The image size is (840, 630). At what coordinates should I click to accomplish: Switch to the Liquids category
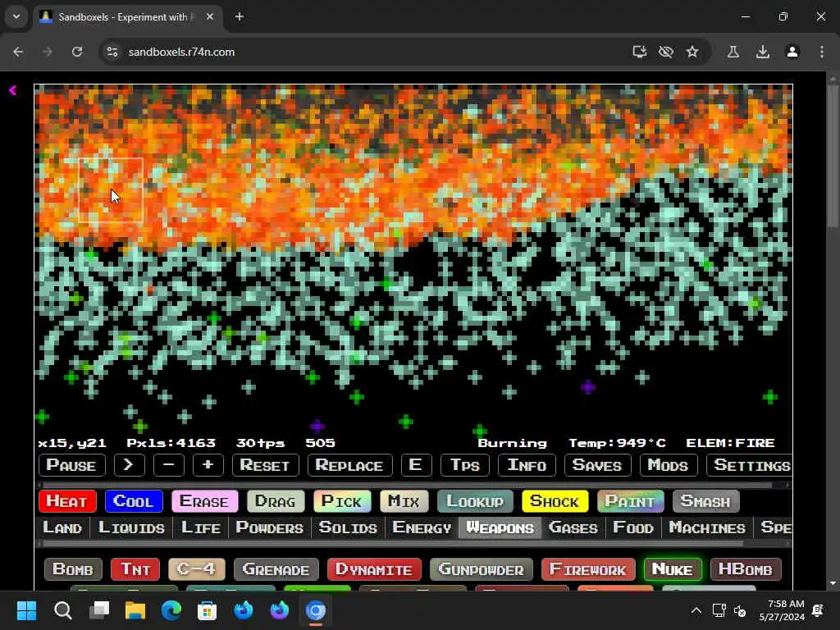(132, 527)
